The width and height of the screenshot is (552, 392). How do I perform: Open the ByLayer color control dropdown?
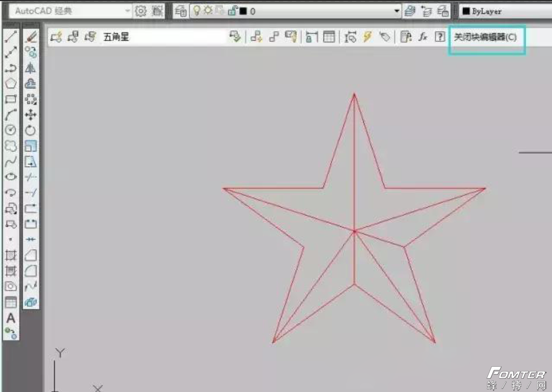pos(506,11)
